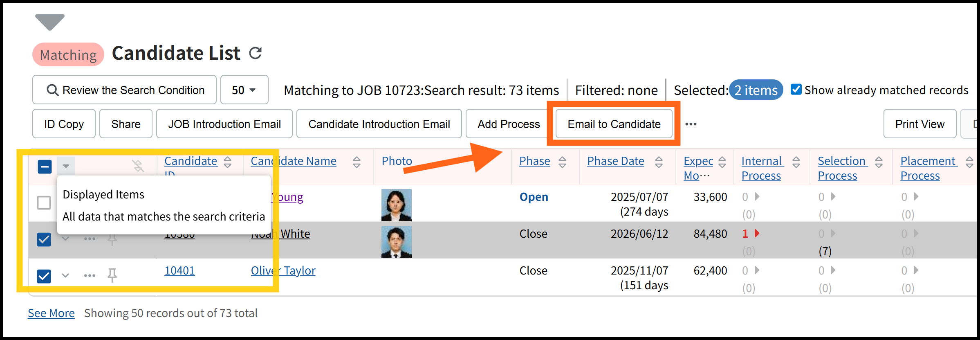Click Noah White's photo thumbnail
Viewport: 980px width, 340px height.
coord(396,242)
